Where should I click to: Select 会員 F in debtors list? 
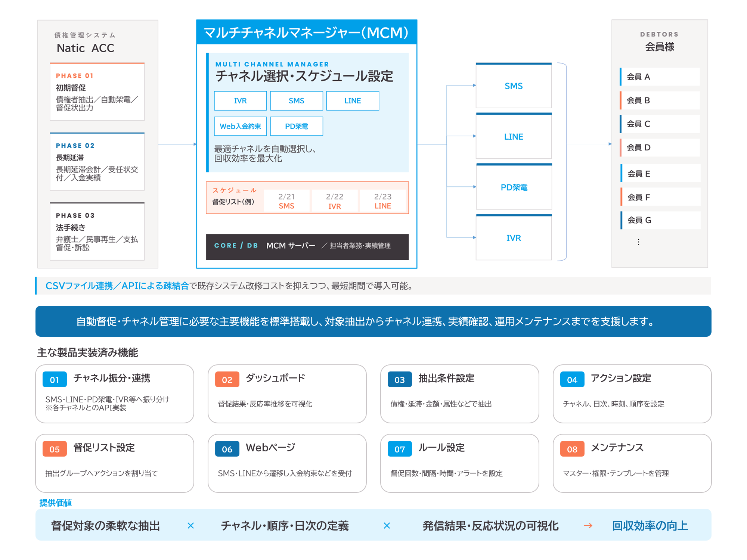click(x=660, y=197)
